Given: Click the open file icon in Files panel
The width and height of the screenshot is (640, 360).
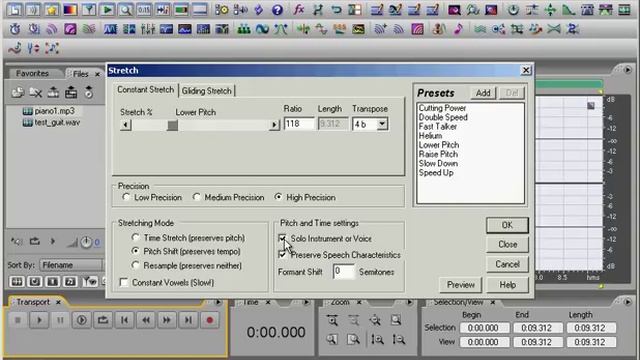Looking at the screenshot, I should coord(18,93).
